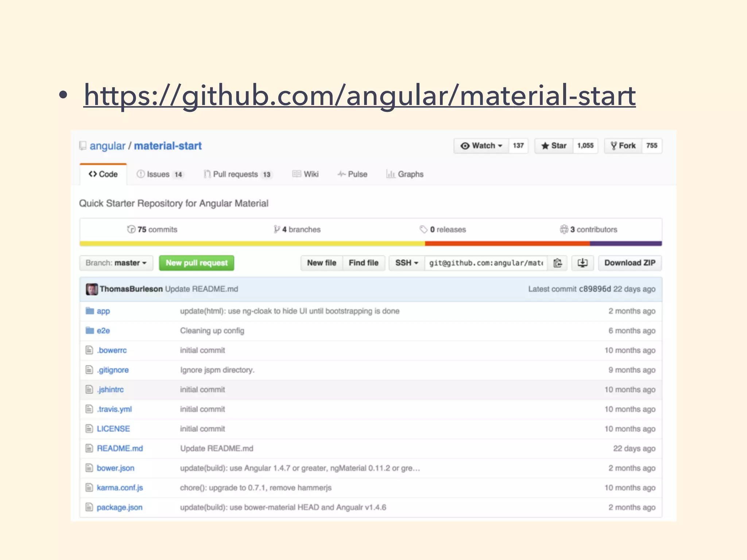Viewport: 747px width, 560px height.
Task: Click the git clone URL field
Action: pos(486,263)
